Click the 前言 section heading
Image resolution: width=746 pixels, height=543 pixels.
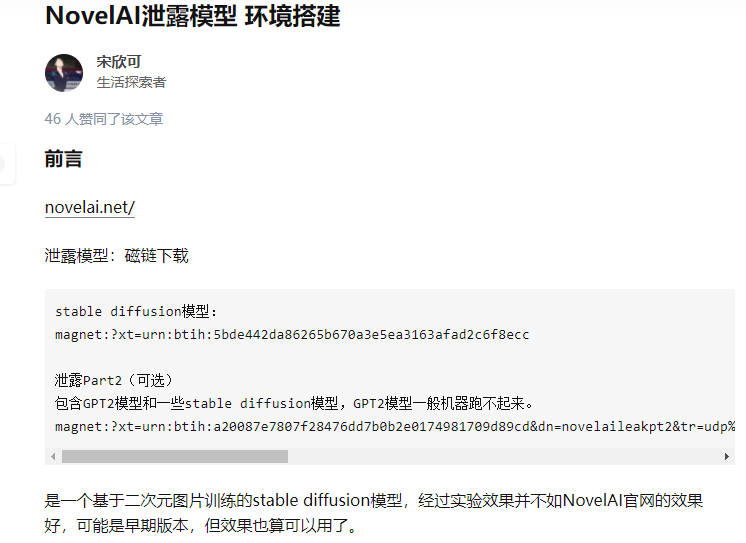[x=63, y=158]
